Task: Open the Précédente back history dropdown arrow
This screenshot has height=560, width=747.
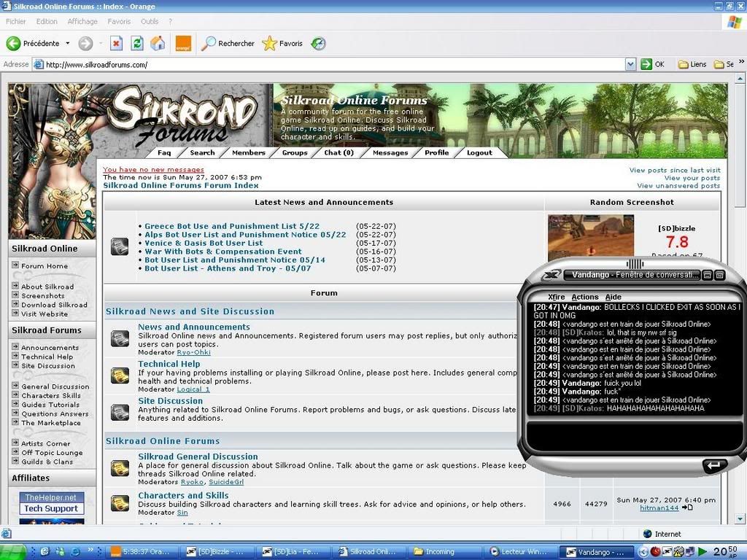Action: [x=68, y=44]
